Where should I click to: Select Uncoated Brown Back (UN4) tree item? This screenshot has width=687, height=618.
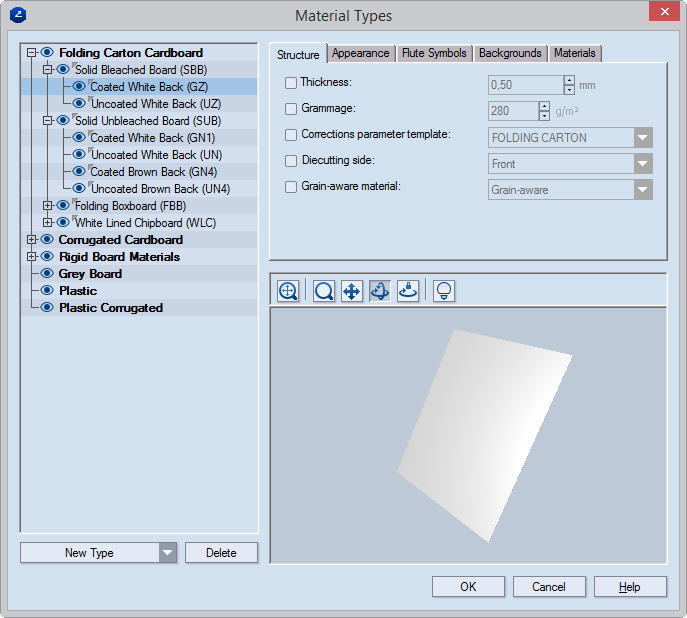[160, 189]
